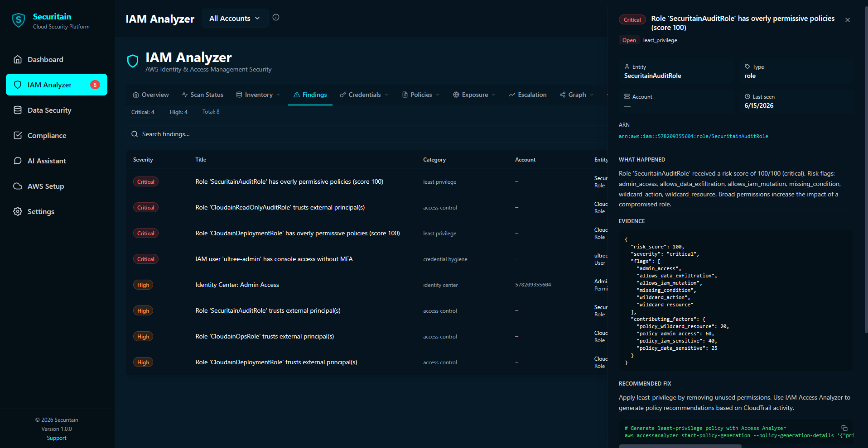Click the Last seen clock icon
The image size is (868, 448).
(x=747, y=96)
